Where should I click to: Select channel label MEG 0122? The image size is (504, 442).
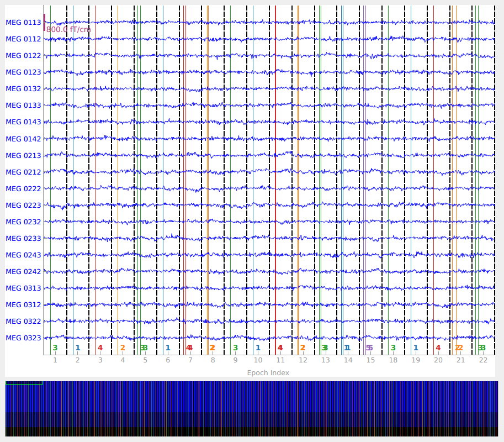tap(24, 56)
